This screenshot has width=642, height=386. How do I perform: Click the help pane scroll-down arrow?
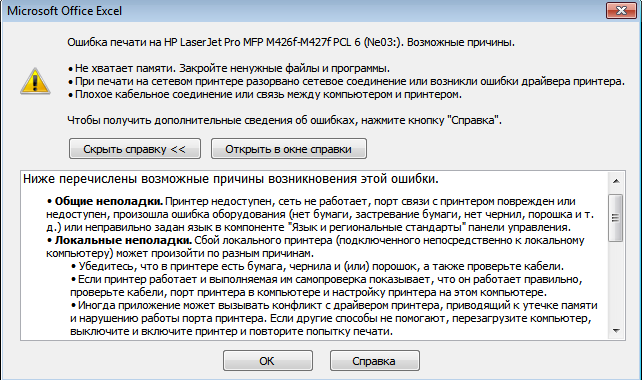[616, 331]
